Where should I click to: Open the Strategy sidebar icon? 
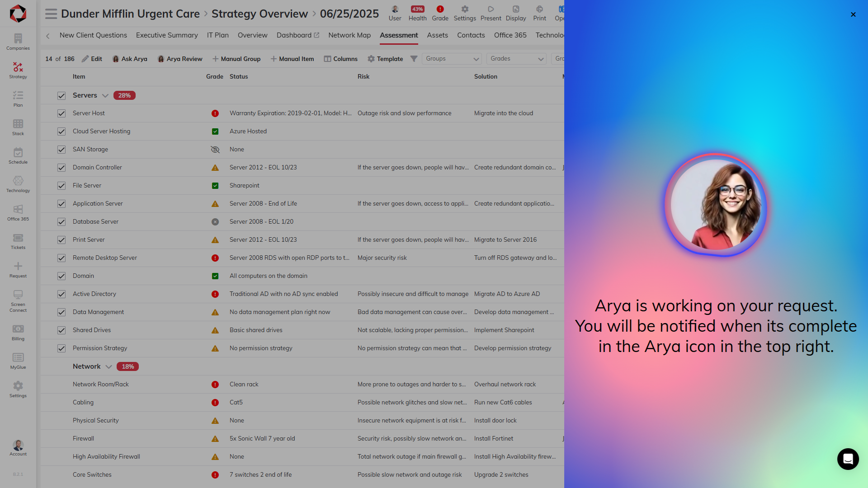coord(18,70)
